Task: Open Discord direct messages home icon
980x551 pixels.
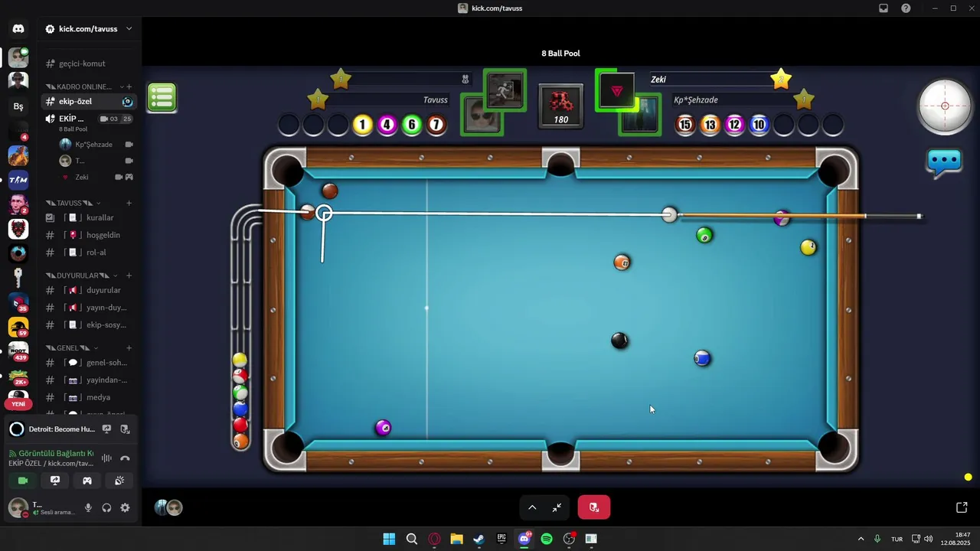Action: point(18,29)
